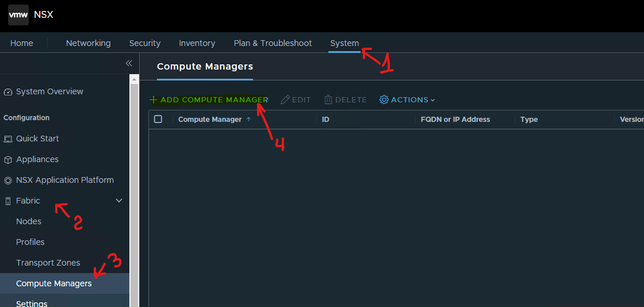Image resolution: width=644 pixels, height=307 pixels.
Task: Click the VMware NSX logo icon
Action: [18, 15]
